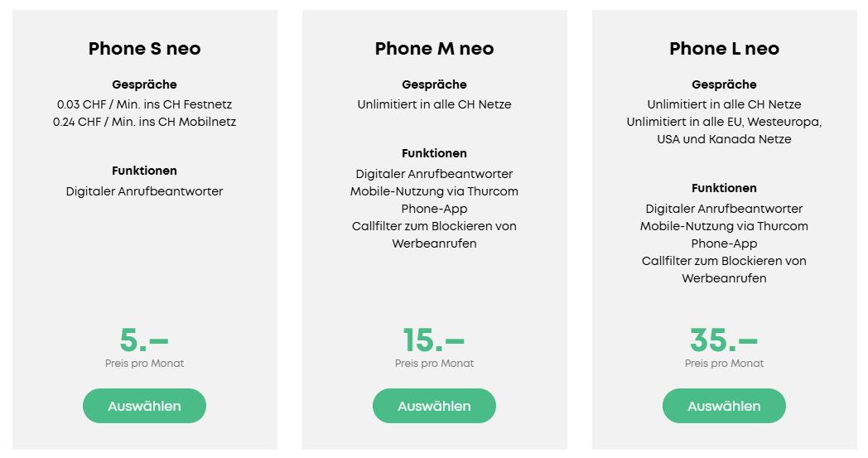Click Funktionen label in Phone S neo card
The image size is (868, 458).
(144, 171)
